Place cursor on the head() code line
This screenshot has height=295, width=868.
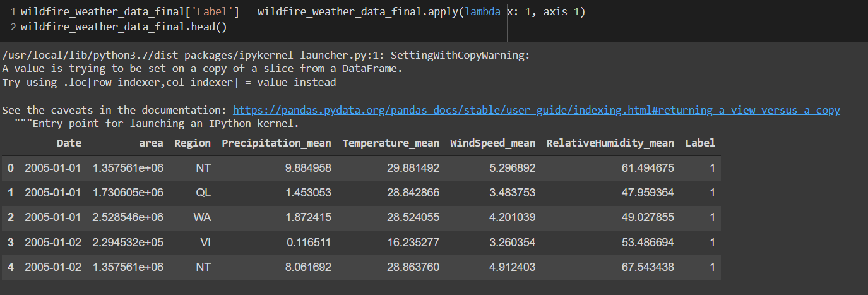[x=124, y=27]
